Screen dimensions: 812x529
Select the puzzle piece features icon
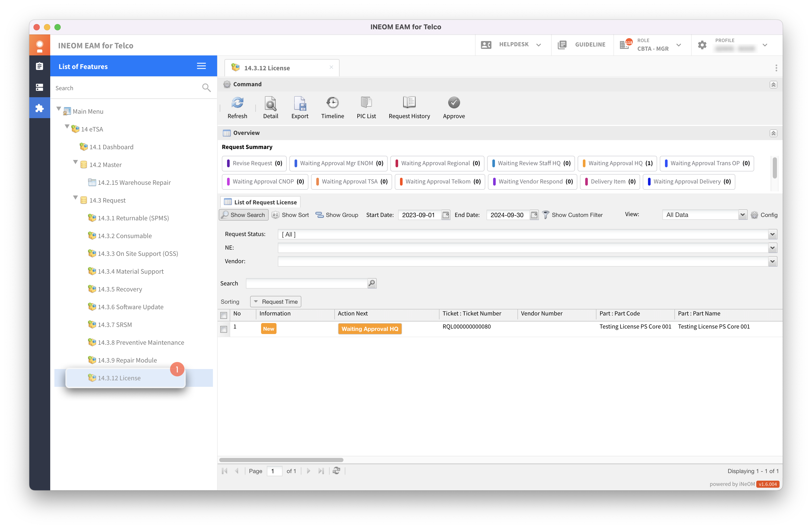(40, 108)
